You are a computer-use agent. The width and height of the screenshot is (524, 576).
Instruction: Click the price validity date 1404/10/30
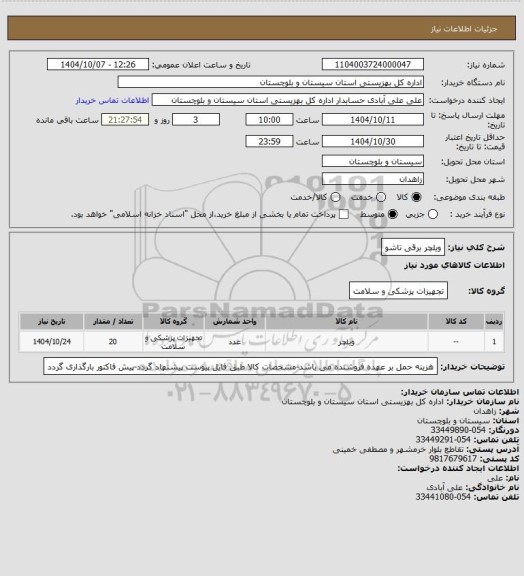[373, 141]
